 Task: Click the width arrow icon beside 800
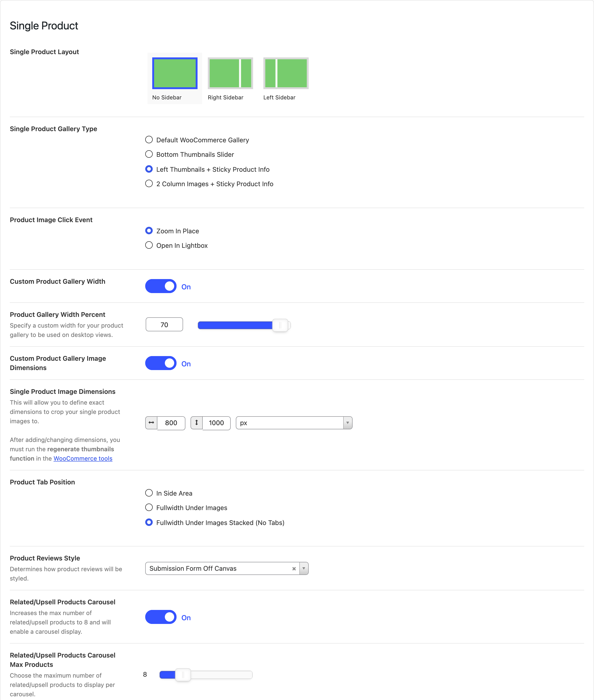(x=151, y=423)
